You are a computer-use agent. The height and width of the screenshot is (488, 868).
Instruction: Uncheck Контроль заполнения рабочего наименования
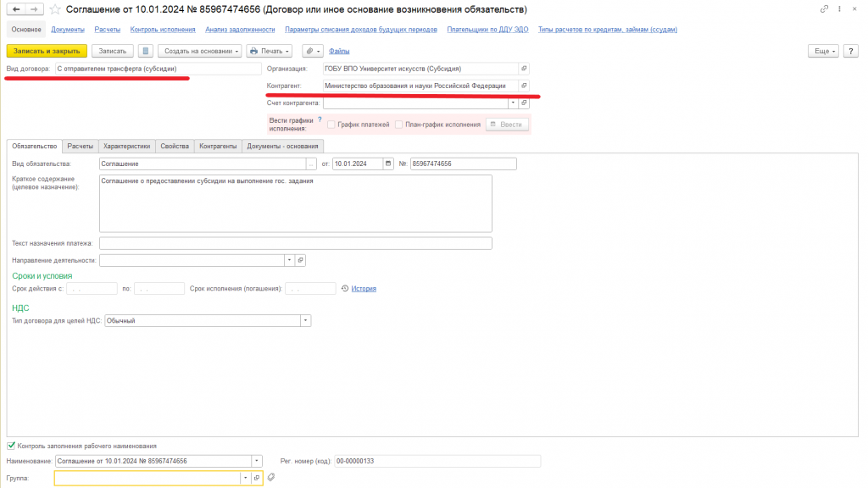[11, 446]
